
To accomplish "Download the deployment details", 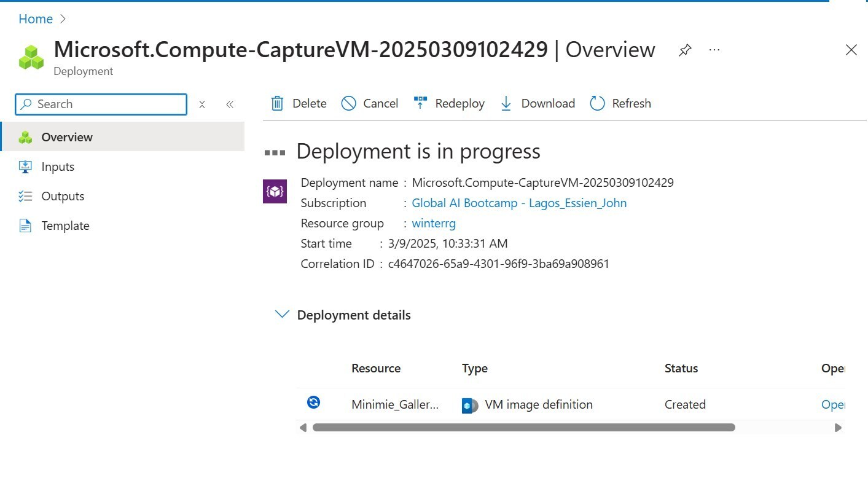I will (x=538, y=103).
